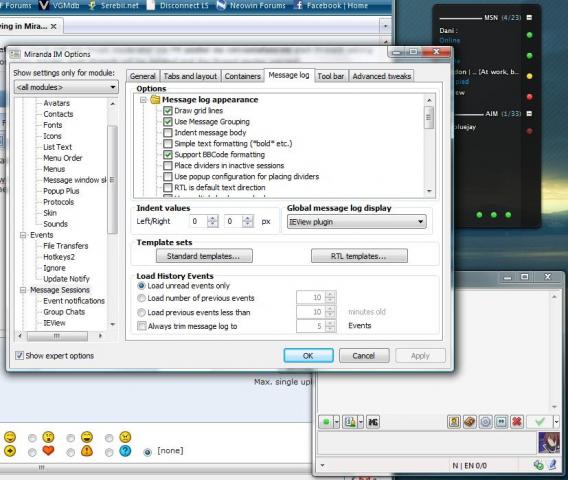Uncheck Support BBCode formatting
Viewport: 568px width, 480px height.
coord(167,155)
